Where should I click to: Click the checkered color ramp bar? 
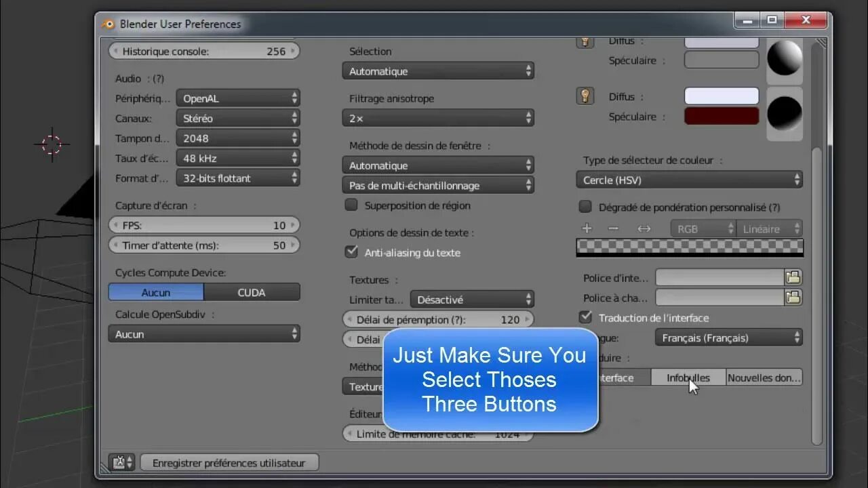click(690, 247)
